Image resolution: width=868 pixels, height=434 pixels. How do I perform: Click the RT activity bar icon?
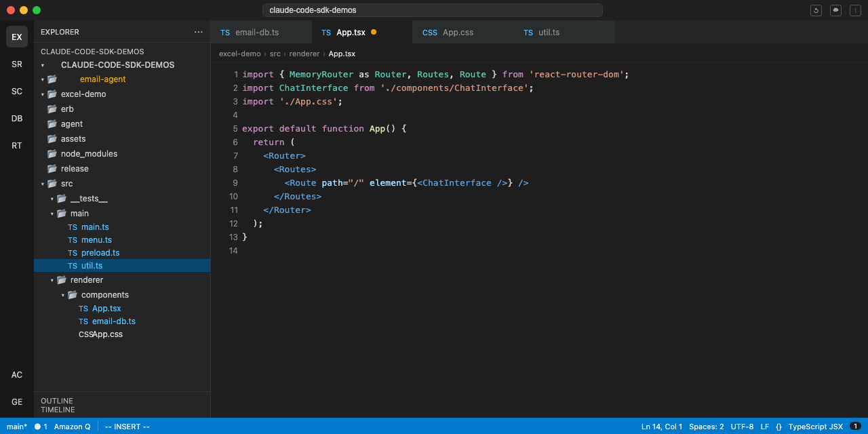click(17, 145)
